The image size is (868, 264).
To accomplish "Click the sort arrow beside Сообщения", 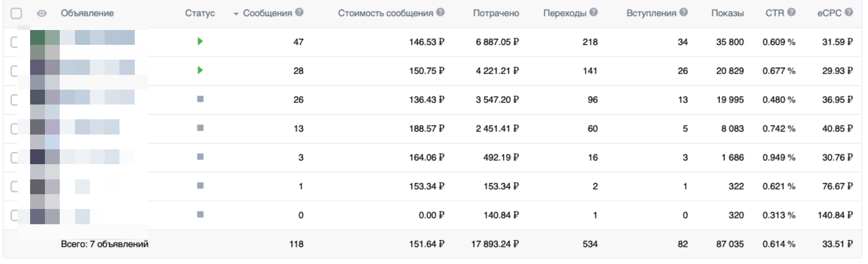I will (236, 14).
